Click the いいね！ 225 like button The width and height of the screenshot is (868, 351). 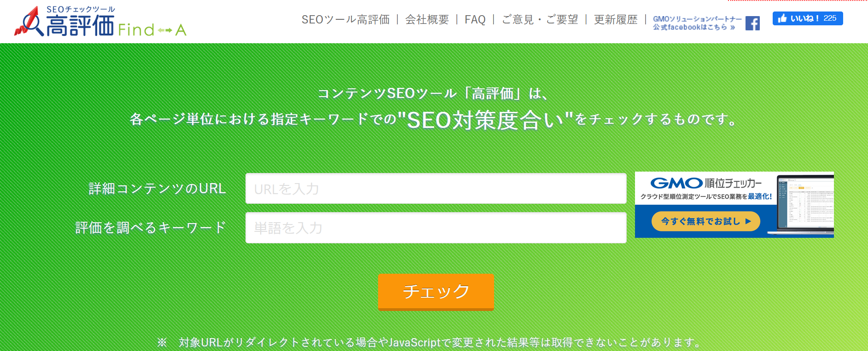[808, 18]
